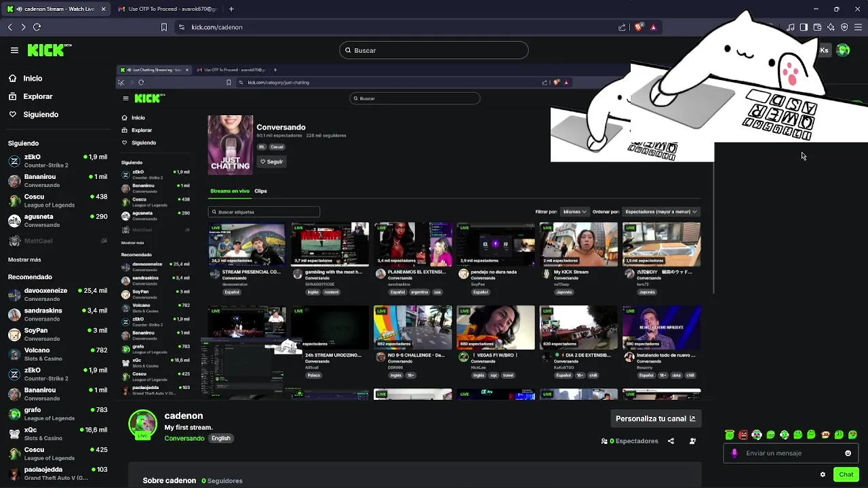Screen dimensions: 868x488
Task: Click the user icon right of share
Action: (x=692, y=441)
